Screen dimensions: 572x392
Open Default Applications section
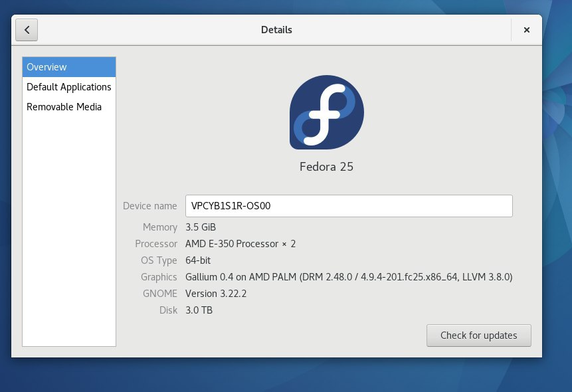coord(69,87)
